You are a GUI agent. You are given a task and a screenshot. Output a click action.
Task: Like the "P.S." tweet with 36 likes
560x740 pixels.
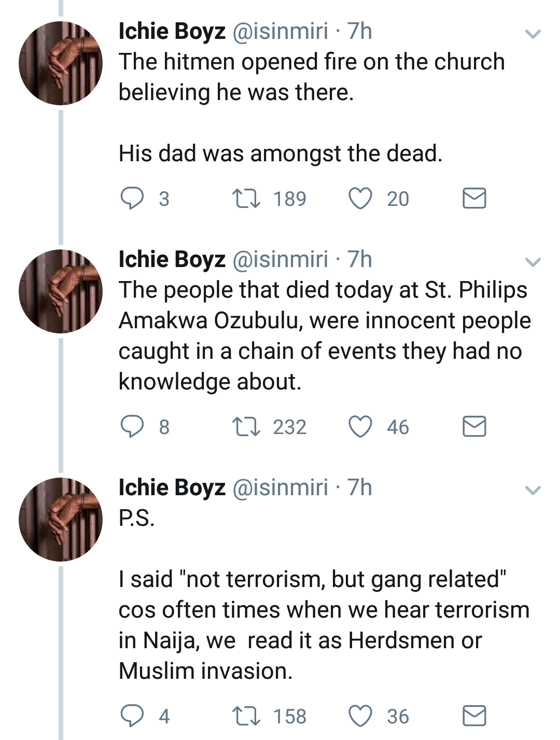360,716
